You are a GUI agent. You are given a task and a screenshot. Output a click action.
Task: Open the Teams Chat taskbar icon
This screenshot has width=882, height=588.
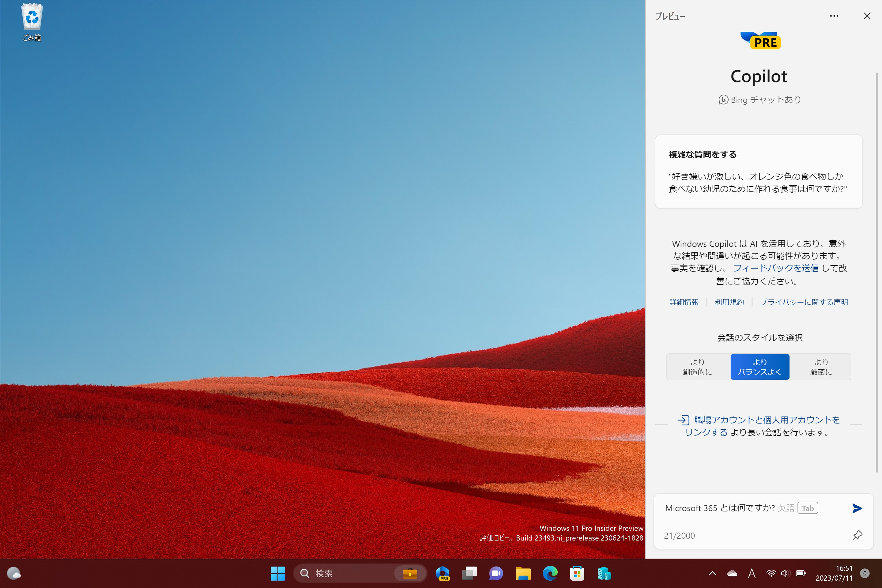(x=496, y=573)
